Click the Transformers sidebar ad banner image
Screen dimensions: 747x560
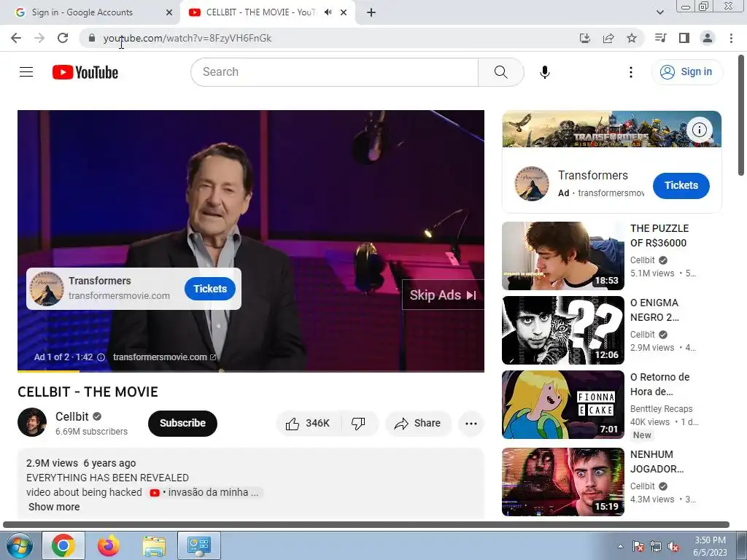click(x=611, y=129)
